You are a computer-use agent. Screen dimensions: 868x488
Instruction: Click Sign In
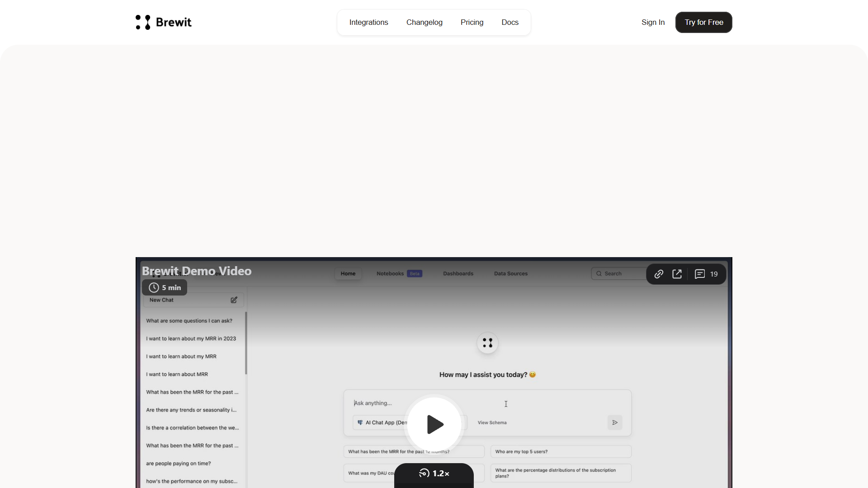(x=653, y=22)
